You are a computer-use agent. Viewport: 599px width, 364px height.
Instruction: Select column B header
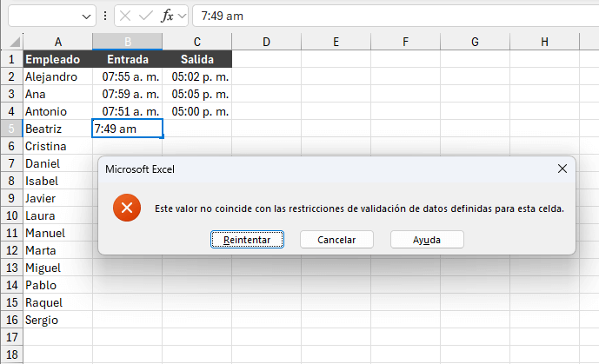[x=127, y=42]
